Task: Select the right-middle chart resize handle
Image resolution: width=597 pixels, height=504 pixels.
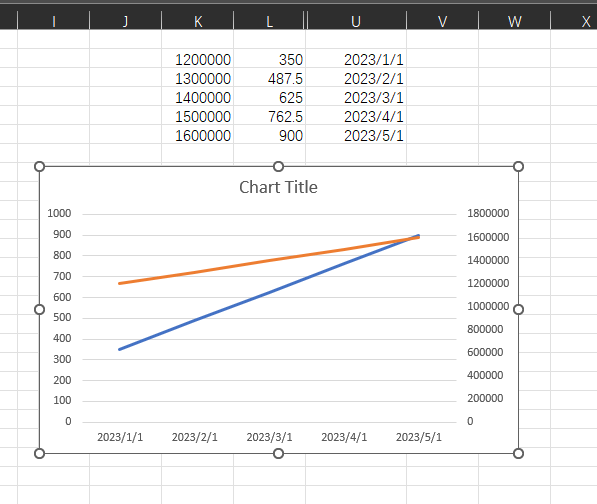Action: pos(518,309)
